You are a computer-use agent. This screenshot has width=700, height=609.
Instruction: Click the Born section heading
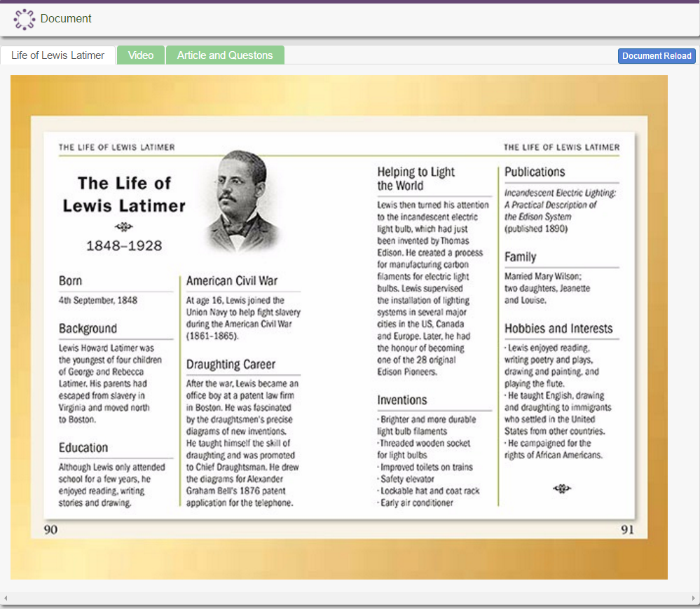click(71, 280)
